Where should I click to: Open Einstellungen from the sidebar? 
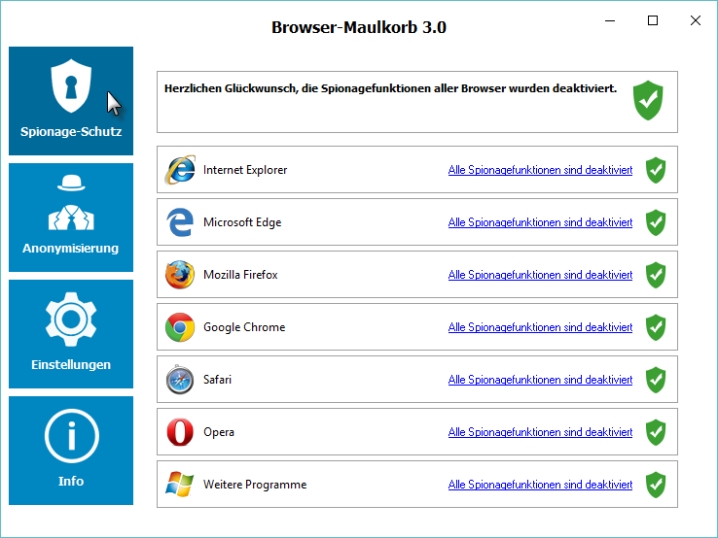tap(71, 334)
